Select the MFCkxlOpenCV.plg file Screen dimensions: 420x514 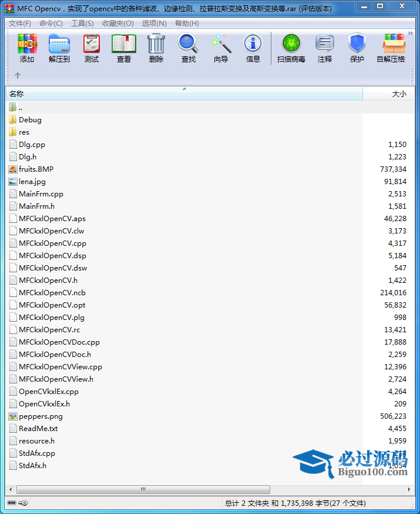(51, 318)
